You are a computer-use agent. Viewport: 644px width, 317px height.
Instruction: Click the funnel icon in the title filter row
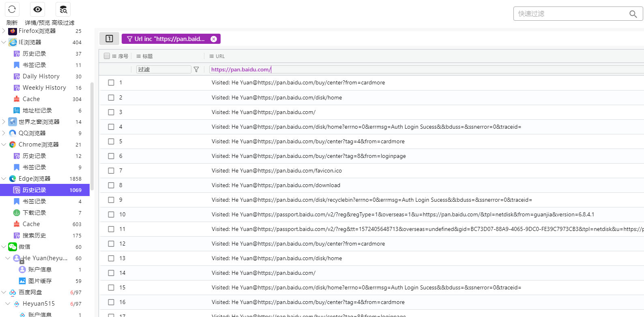(196, 69)
